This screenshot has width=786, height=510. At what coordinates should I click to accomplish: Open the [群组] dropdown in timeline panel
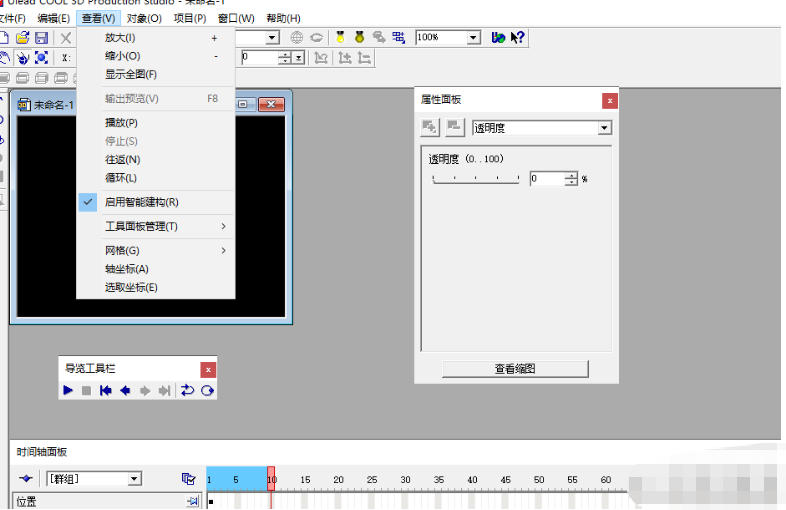tap(134, 479)
